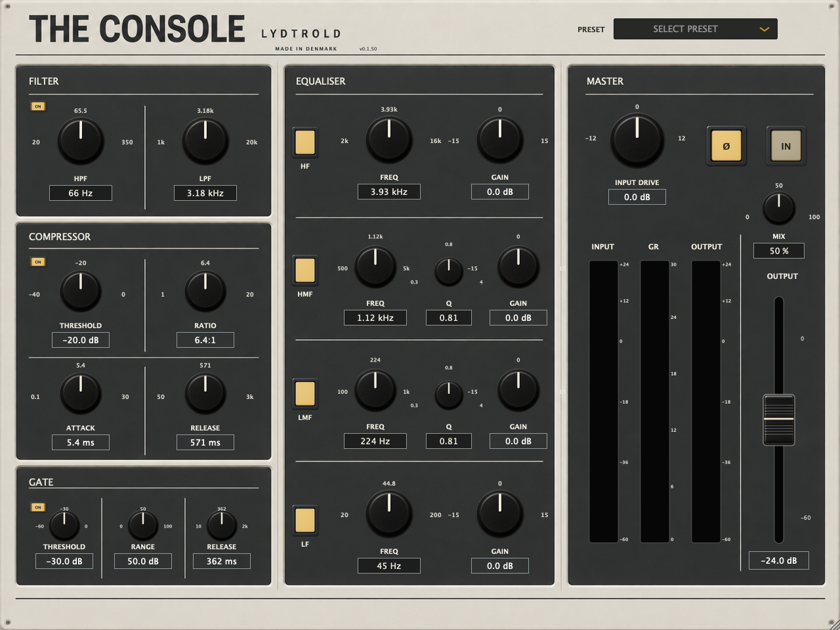Click the LF band Freq knob
Viewport: 840px width, 630px height.
(x=389, y=514)
